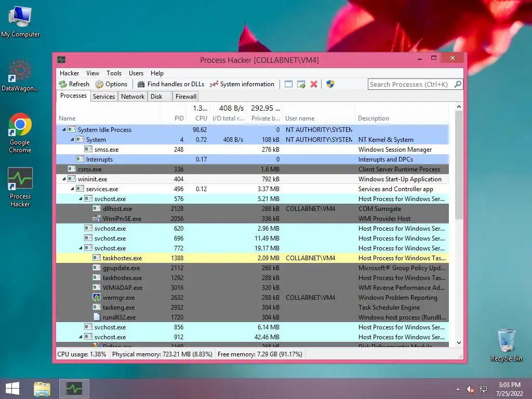Image resolution: width=532 pixels, height=399 pixels.
Task: Click the Process Hacker title bar icon
Action: pyautogui.click(x=61, y=60)
